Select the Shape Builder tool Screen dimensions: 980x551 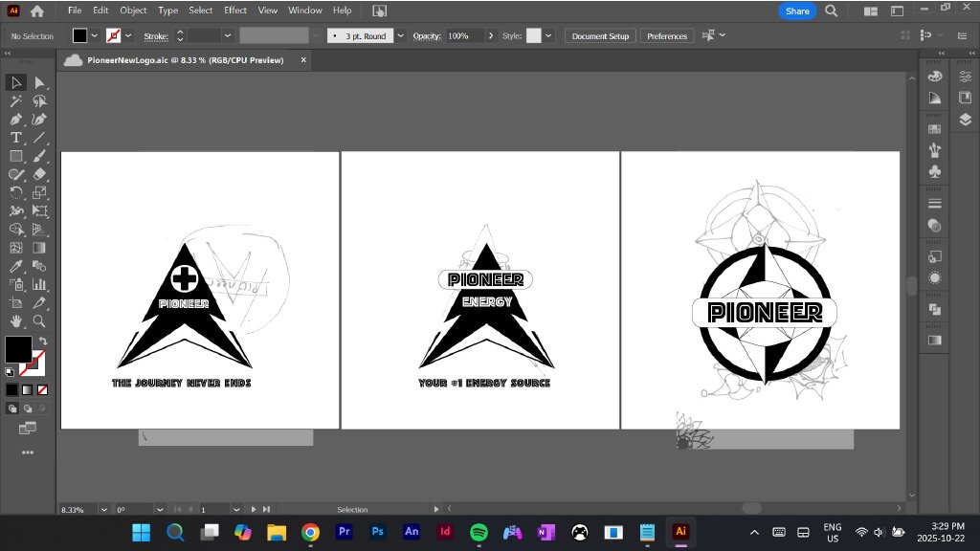tap(16, 230)
